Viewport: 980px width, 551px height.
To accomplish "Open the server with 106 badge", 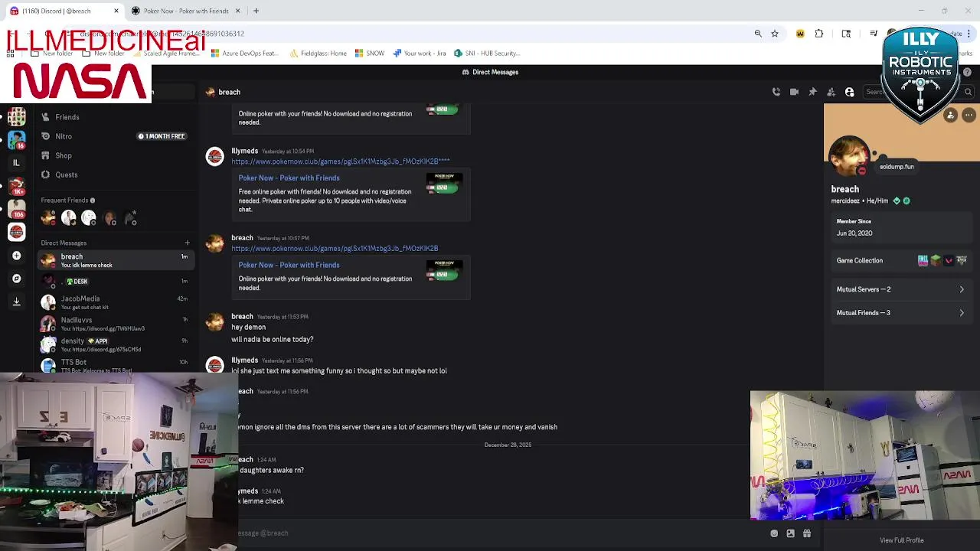I will [x=17, y=209].
